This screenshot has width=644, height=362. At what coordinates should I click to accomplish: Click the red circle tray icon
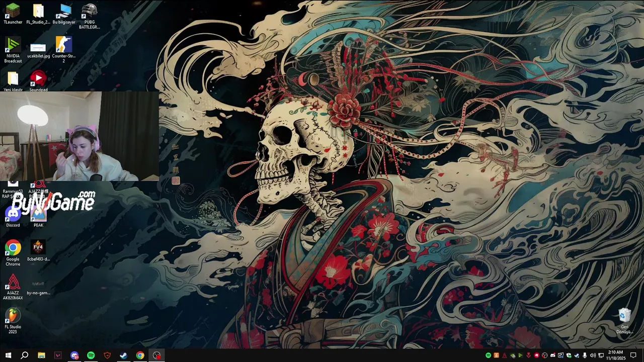[536, 355]
